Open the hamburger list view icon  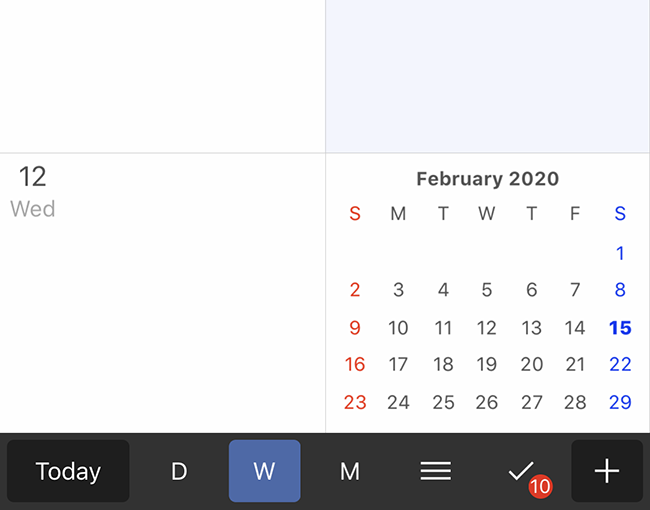pos(435,471)
